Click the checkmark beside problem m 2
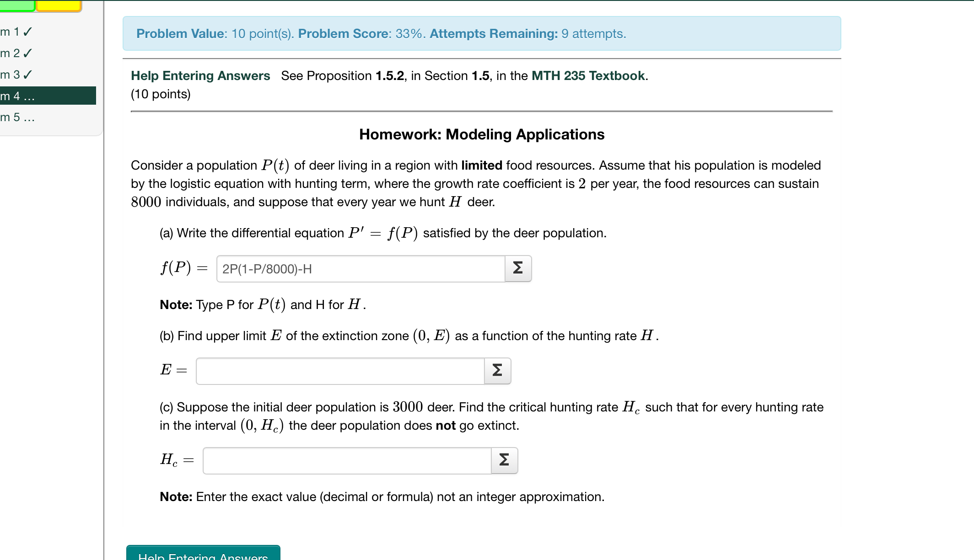The height and width of the screenshot is (560, 974). click(x=28, y=53)
